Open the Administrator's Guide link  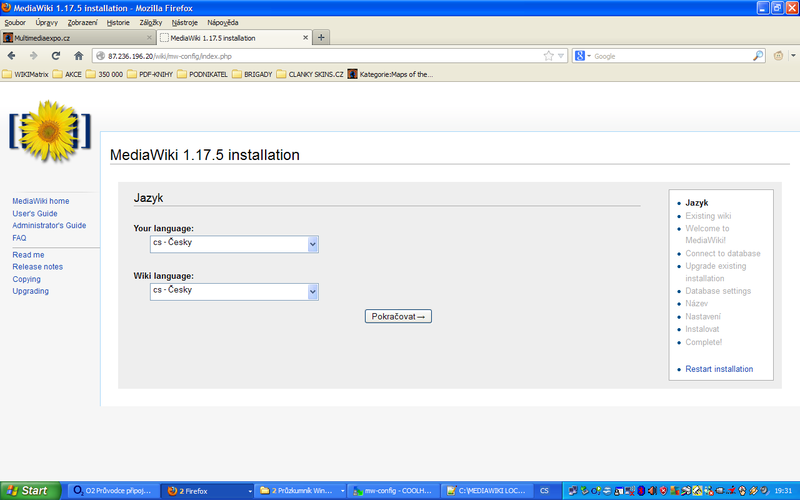point(49,226)
